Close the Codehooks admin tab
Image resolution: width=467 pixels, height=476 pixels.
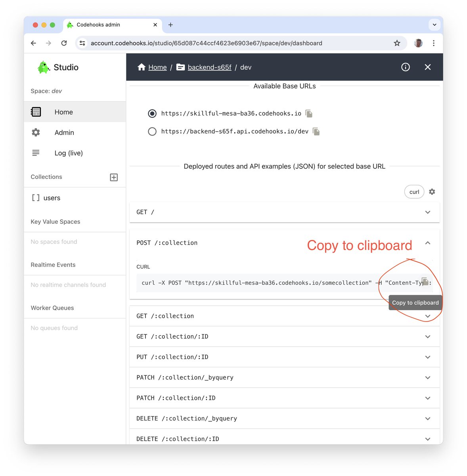click(x=155, y=25)
